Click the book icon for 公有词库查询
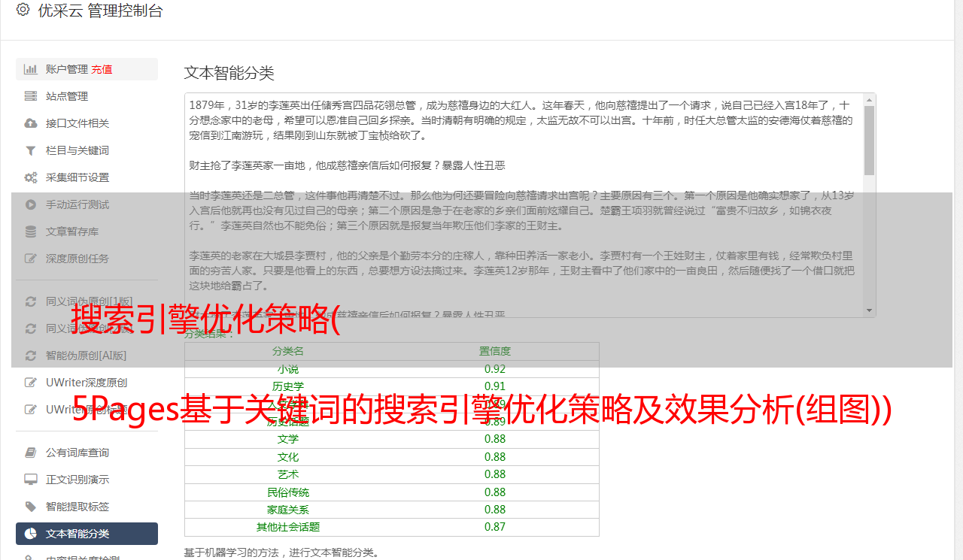963x560 pixels. click(x=31, y=453)
